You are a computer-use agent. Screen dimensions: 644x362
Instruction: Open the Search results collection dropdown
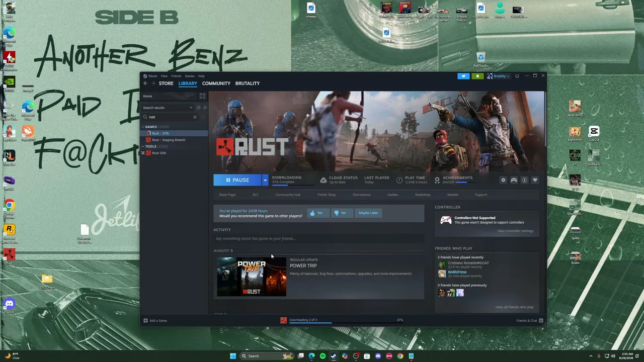click(167, 108)
